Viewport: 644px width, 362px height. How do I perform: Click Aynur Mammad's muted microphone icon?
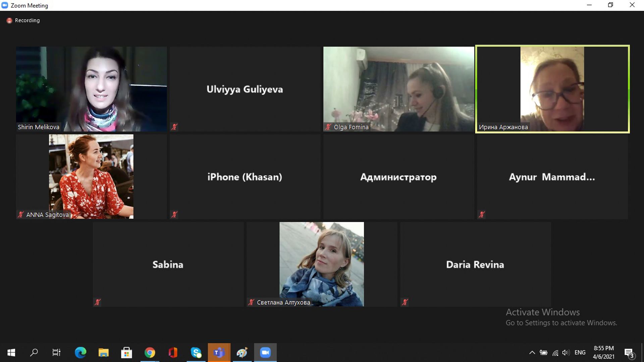click(x=482, y=214)
